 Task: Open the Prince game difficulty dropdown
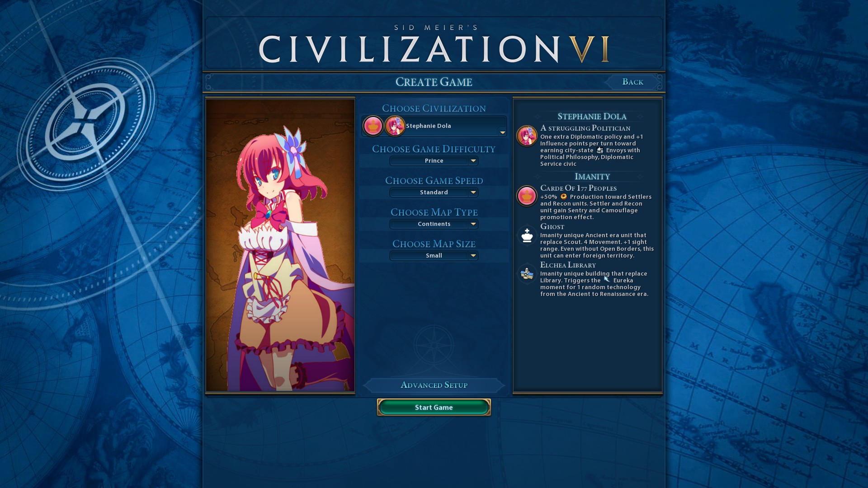click(434, 161)
